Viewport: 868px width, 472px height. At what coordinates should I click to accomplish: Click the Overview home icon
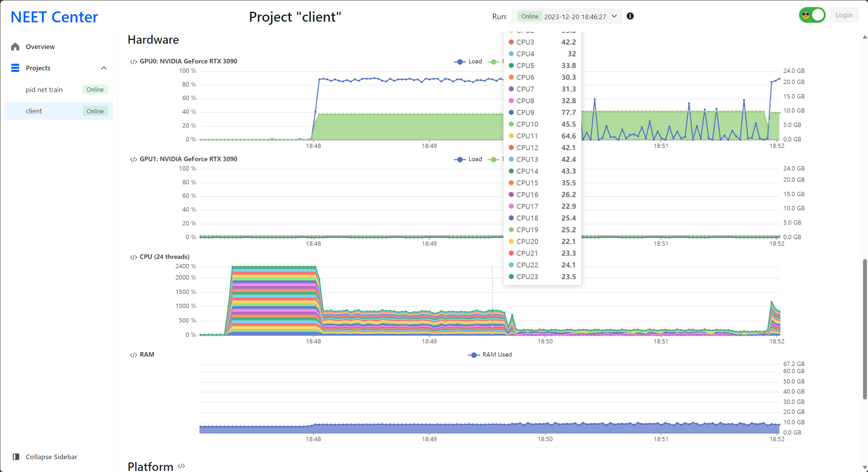15,47
